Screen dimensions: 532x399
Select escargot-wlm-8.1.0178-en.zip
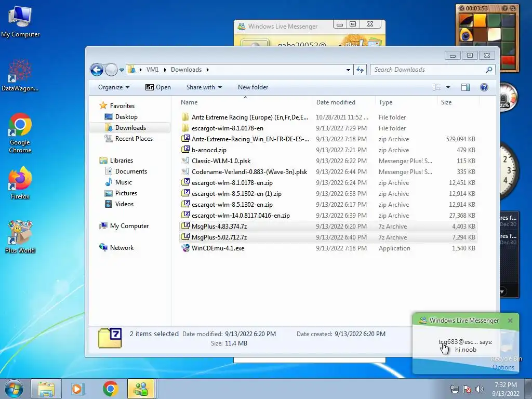click(328, 182)
